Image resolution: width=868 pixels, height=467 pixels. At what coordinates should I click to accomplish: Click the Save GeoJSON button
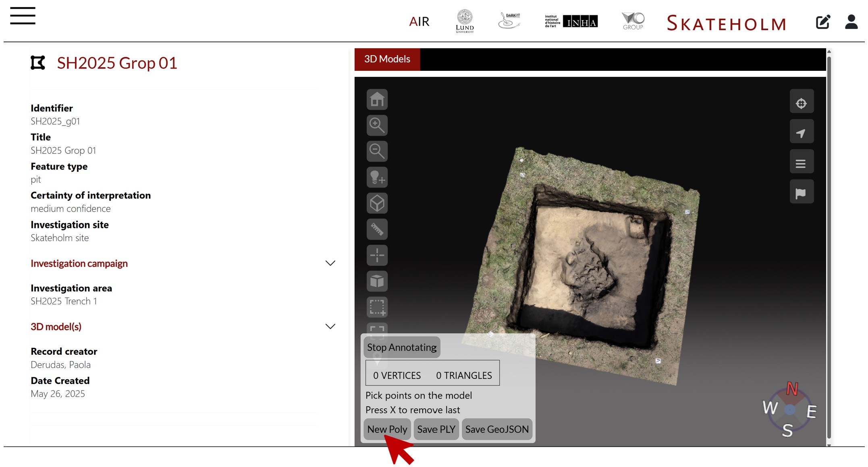click(496, 429)
